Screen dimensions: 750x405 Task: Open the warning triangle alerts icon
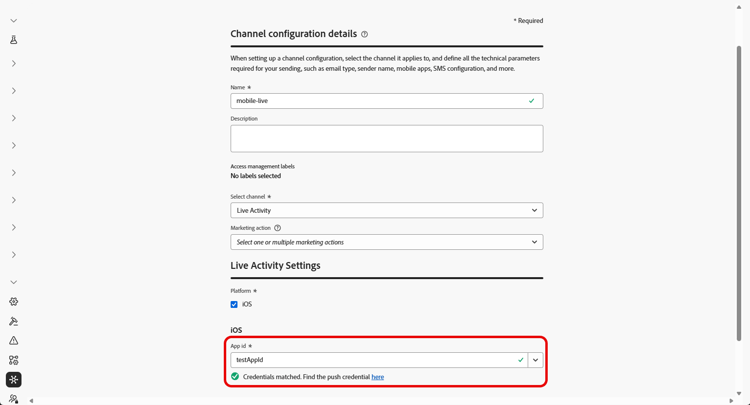click(x=14, y=341)
